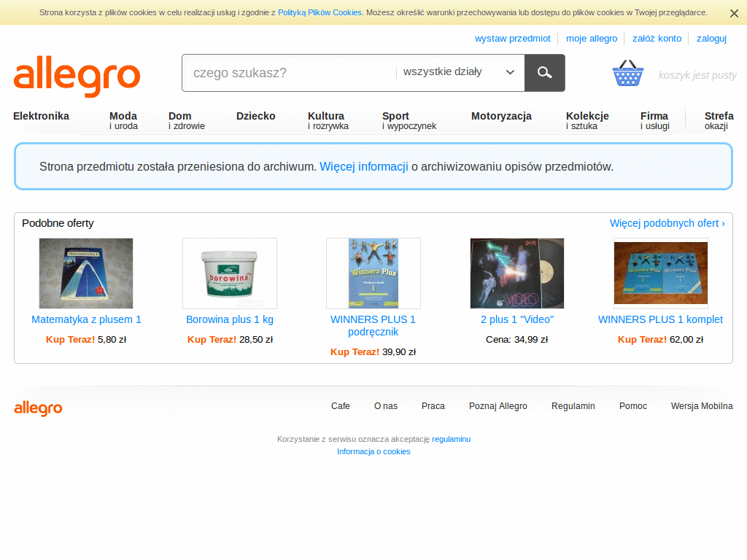Open the Wersja Mobilna footer link
747x560 pixels.
click(702, 406)
